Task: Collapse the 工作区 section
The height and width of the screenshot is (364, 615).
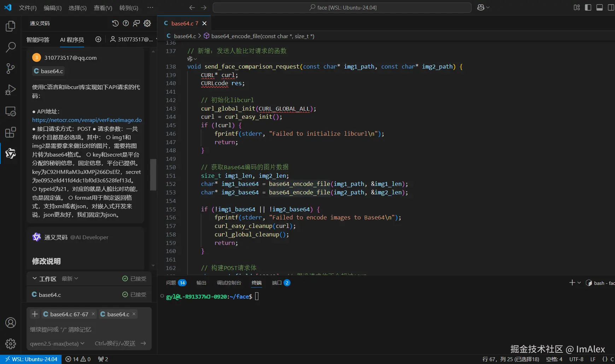Action: pyautogui.click(x=35, y=278)
